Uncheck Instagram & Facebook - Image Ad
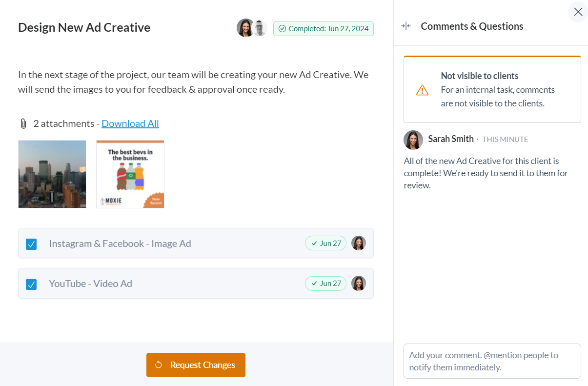 [31, 244]
